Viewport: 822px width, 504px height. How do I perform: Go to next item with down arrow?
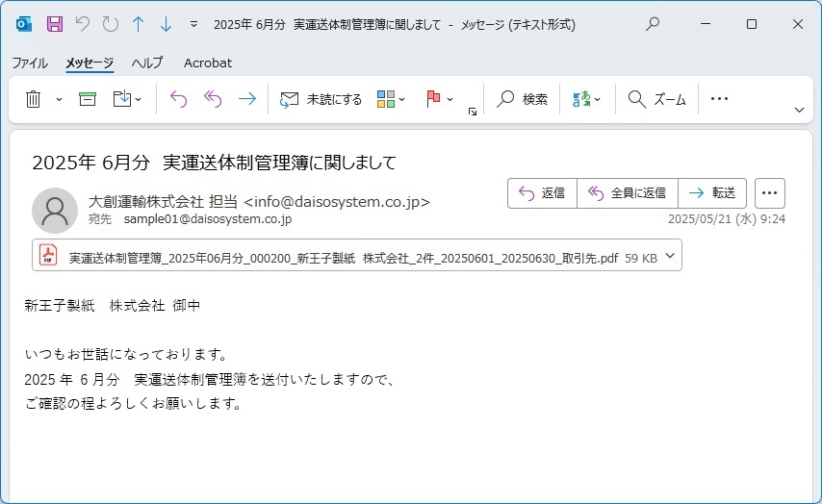click(x=167, y=24)
